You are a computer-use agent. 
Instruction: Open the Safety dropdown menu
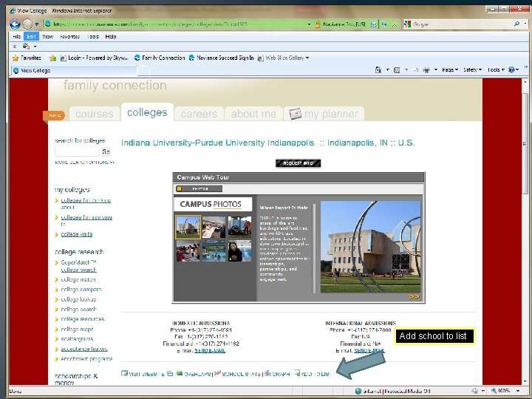[x=472, y=69]
